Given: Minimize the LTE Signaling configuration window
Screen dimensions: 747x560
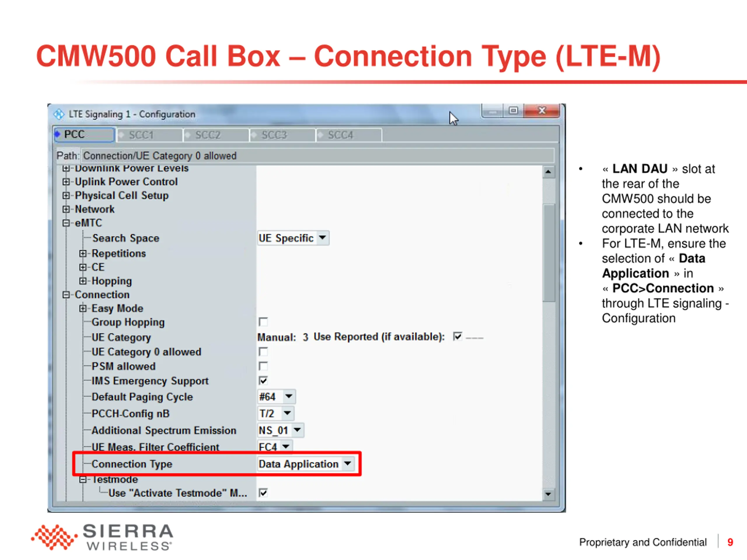Looking at the screenshot, I should pyautogui.click(x=493, y=111).
